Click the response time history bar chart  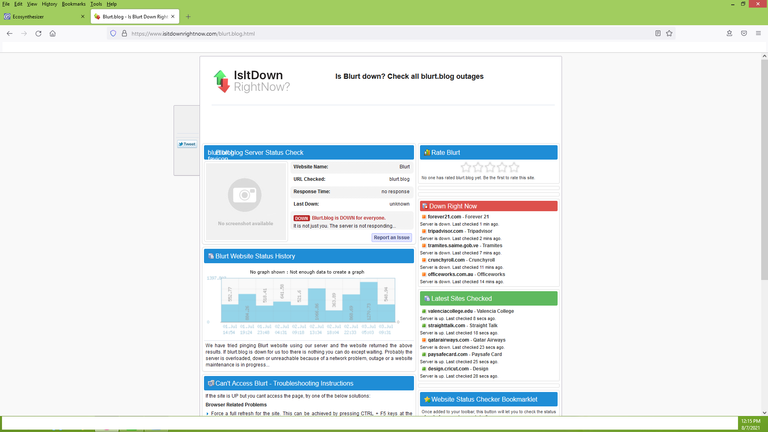click(x=308, y=300)
